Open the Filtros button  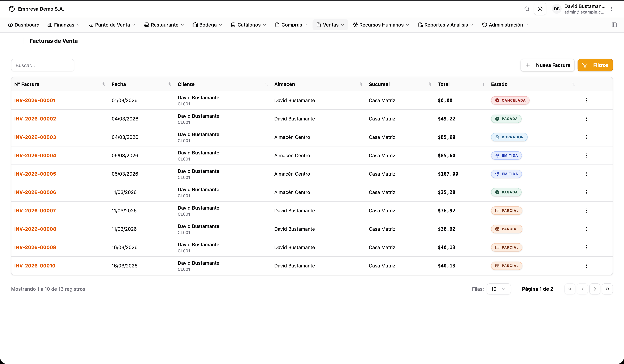tap(595, 65)
